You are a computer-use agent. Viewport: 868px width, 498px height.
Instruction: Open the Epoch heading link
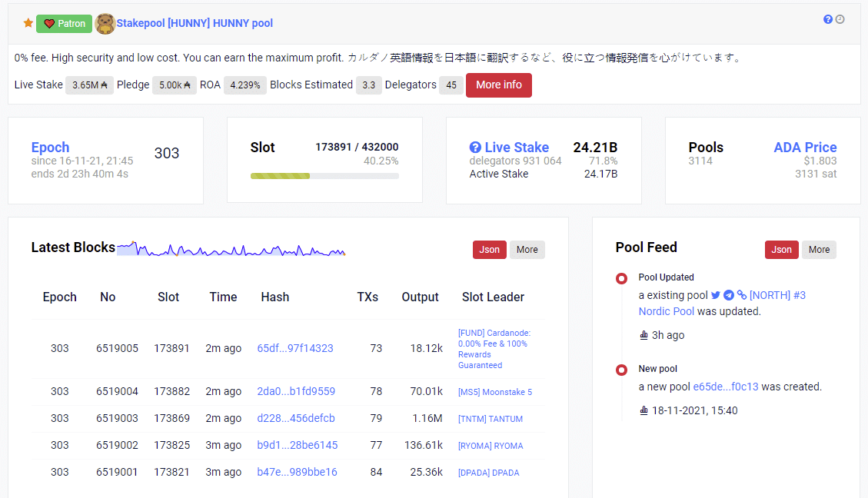point(50,147)
